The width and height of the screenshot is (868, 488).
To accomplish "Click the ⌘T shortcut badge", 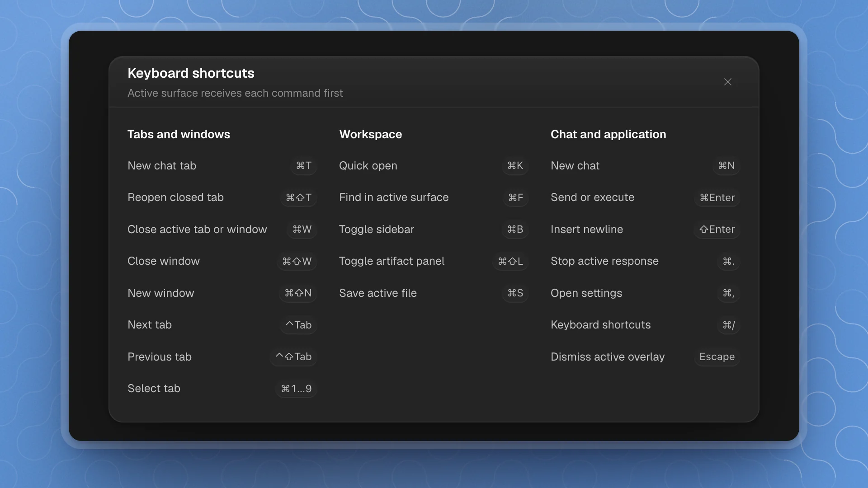I will 303,166.
